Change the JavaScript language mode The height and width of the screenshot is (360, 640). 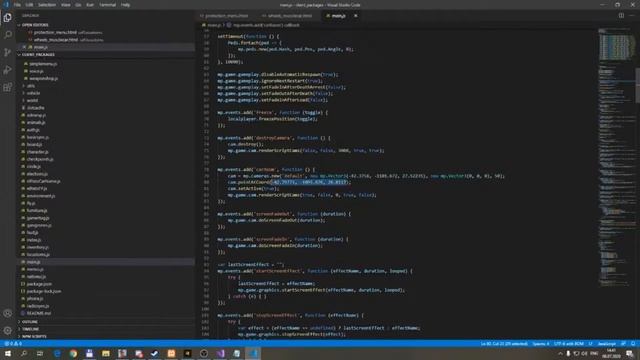pyautogui.click(x=607, y=344)
